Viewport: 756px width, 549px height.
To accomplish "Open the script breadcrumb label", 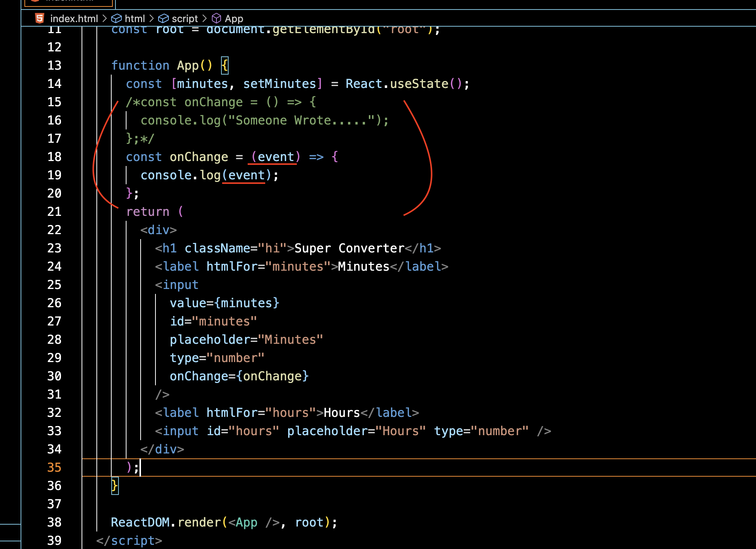I will (x=185, y=18).
